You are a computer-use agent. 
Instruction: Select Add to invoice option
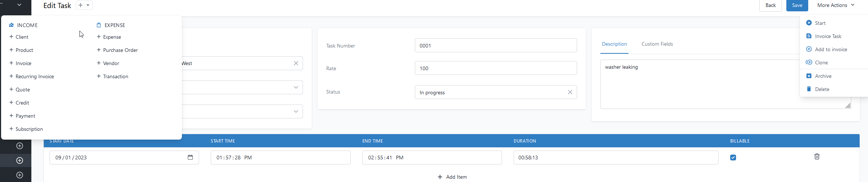pos(831,49)
